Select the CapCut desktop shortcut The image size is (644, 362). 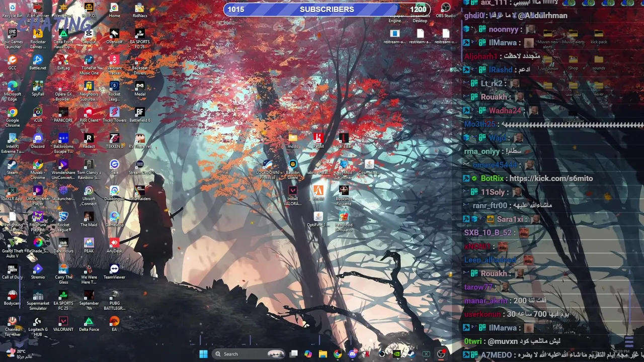(x=89, y=37)
